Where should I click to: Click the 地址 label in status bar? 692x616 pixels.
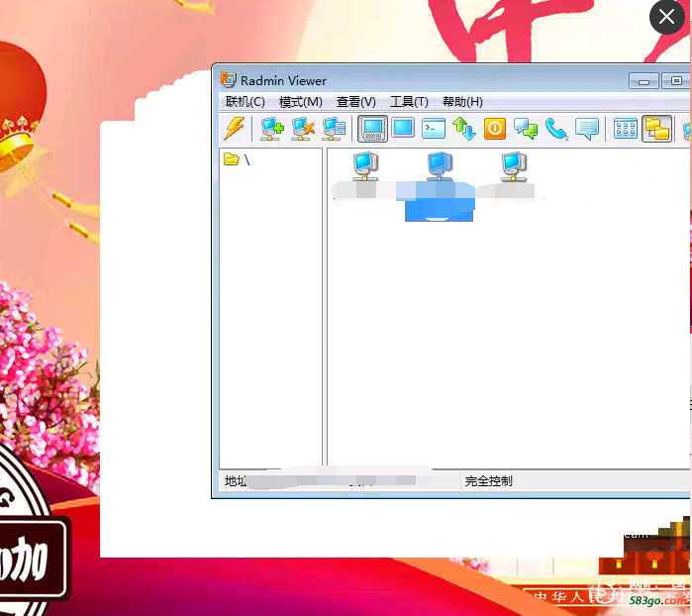pyautogui.click(x=236, y=481)
